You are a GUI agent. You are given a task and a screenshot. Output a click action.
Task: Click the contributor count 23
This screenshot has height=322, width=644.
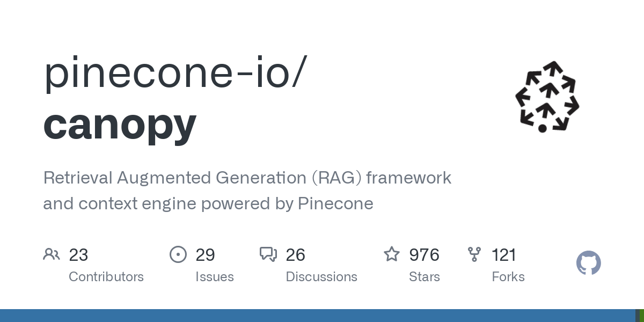[x=78, y=255]
